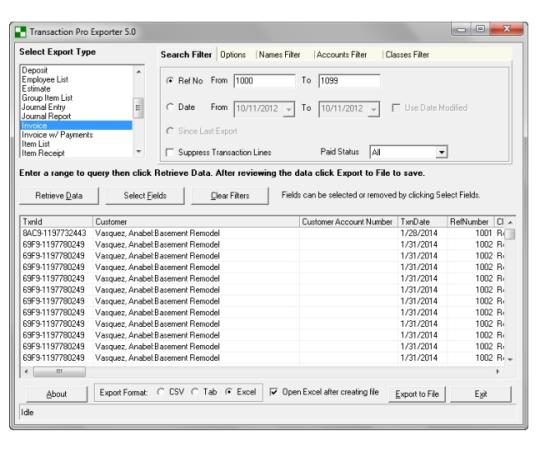Viewport: 540px width, 451px height.
Task: Open the Names Filter tab
Action: click(279, 54)
